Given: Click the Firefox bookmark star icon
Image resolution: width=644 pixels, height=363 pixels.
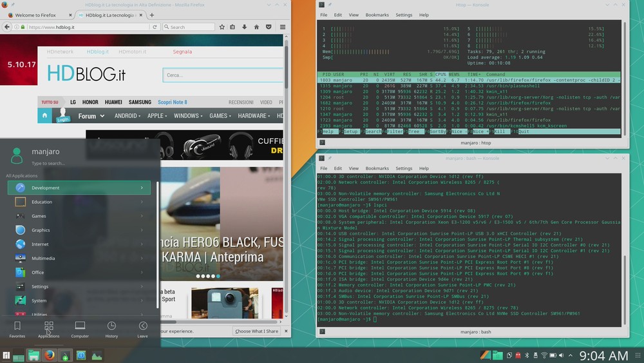Looking at the screenshot, I should coord(222,27).
